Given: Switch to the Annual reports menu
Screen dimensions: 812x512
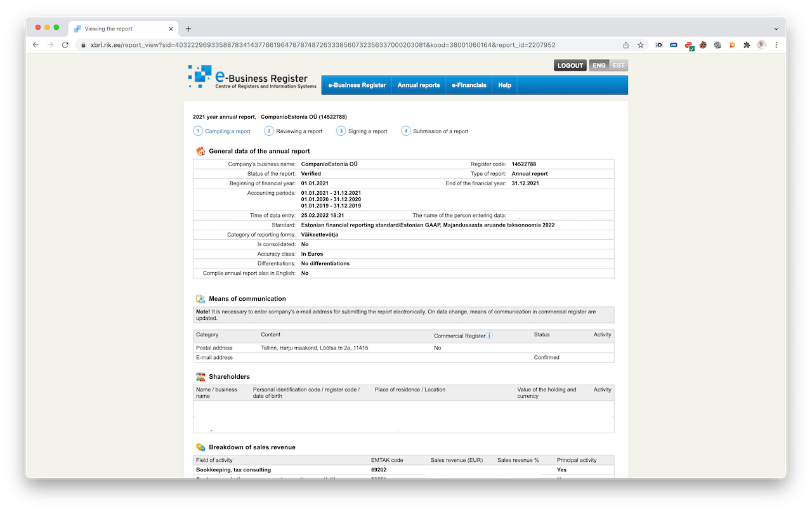Looking at the screenshot, I should coord(418,84).
